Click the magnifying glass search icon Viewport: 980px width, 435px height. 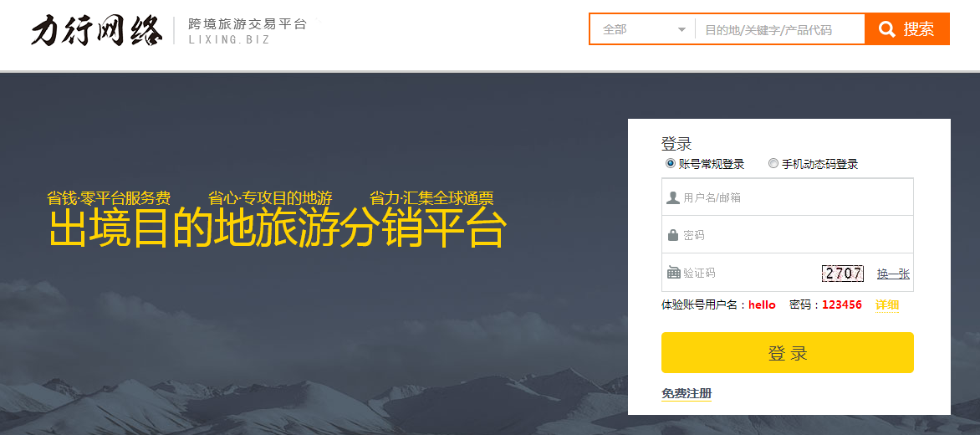point(886,29)
